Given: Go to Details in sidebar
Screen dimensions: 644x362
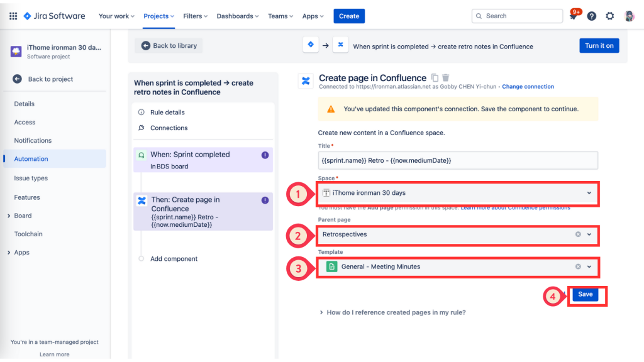Looking at the screenshot, I should pyautogui.click(x=25, y=104).
